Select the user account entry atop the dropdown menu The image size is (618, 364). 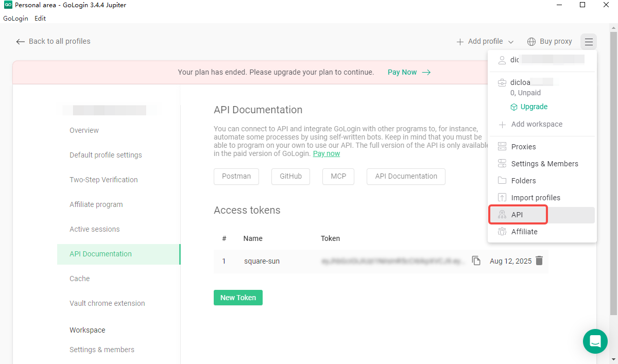pos(542,60)
